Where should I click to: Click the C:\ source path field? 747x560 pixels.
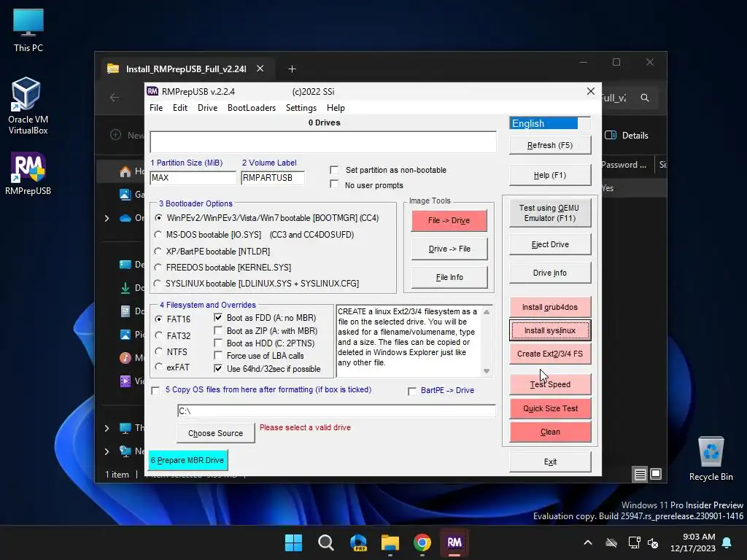336,411
